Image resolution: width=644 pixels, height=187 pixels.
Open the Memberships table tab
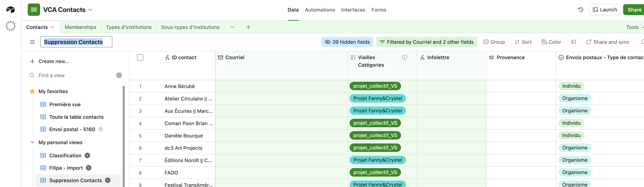80,27
